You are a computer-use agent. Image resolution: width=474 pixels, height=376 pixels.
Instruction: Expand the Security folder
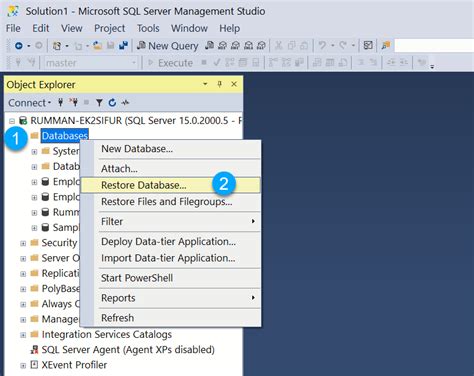[x=23, y=243]
